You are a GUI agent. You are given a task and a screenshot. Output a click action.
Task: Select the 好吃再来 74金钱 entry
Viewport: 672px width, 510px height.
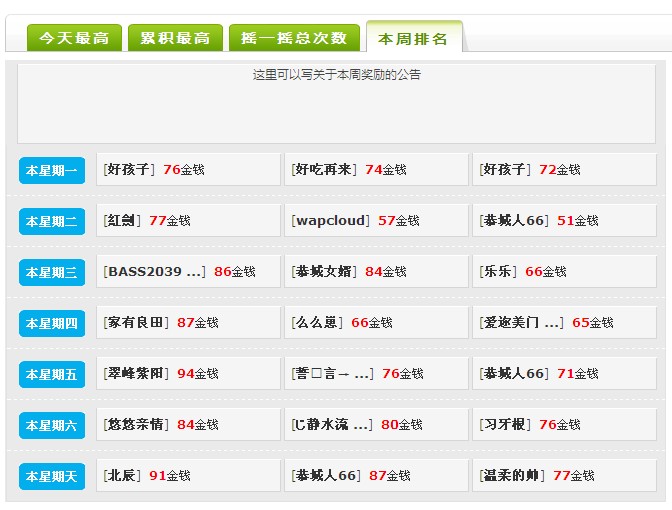click(x=376, y=170)
